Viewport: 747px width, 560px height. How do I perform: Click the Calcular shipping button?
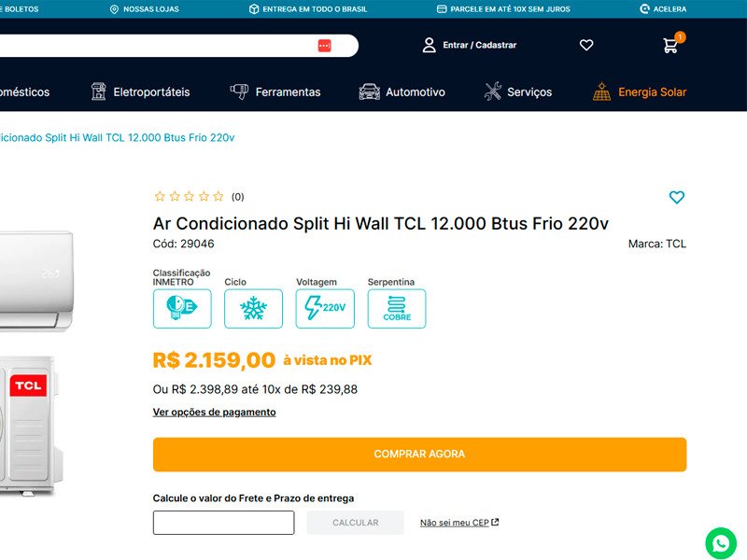pos(355,523)
